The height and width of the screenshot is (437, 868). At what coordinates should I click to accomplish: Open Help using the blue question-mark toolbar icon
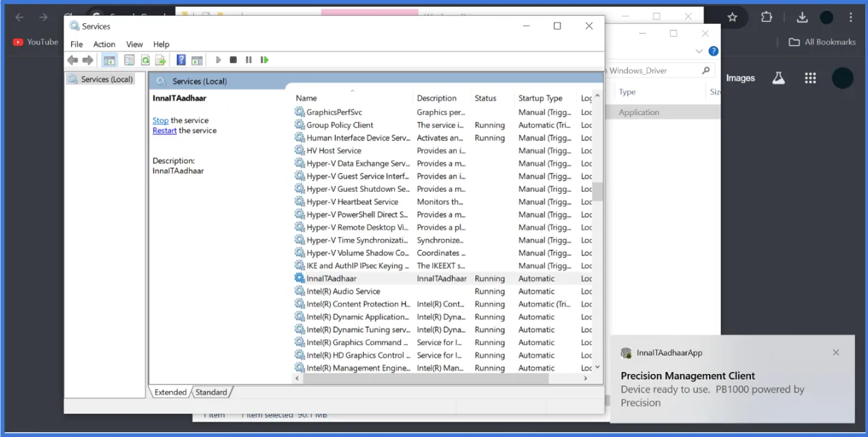pos(181,60)
